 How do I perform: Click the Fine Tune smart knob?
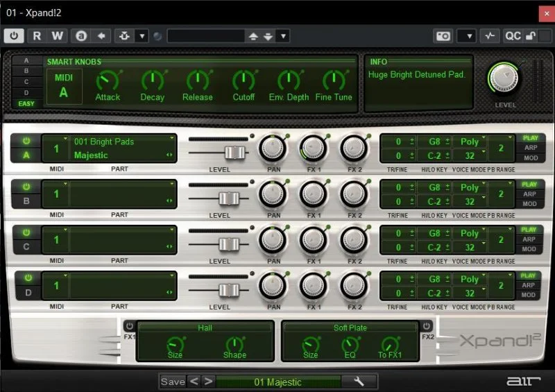(334, 80)
